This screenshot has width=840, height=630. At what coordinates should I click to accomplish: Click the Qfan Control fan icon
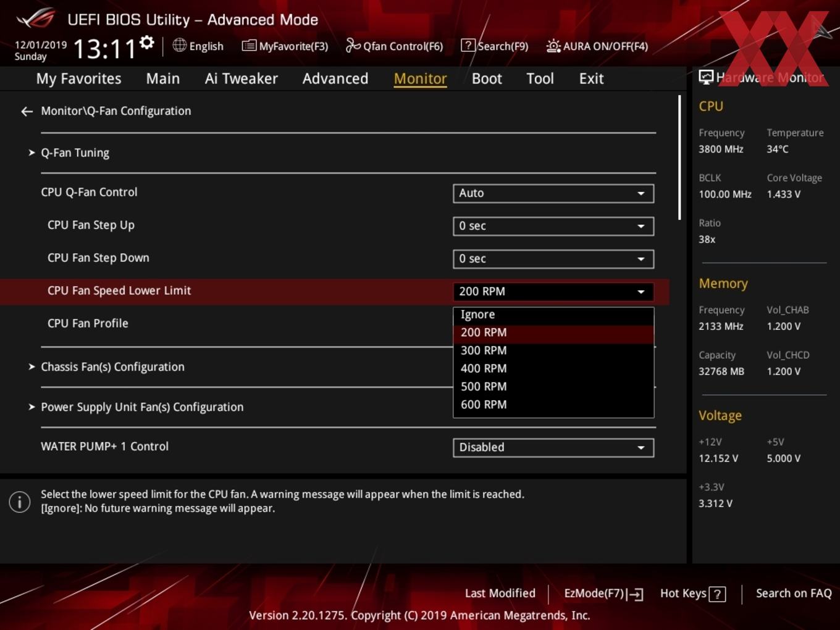pyautogui.click(x=353, y=45)
